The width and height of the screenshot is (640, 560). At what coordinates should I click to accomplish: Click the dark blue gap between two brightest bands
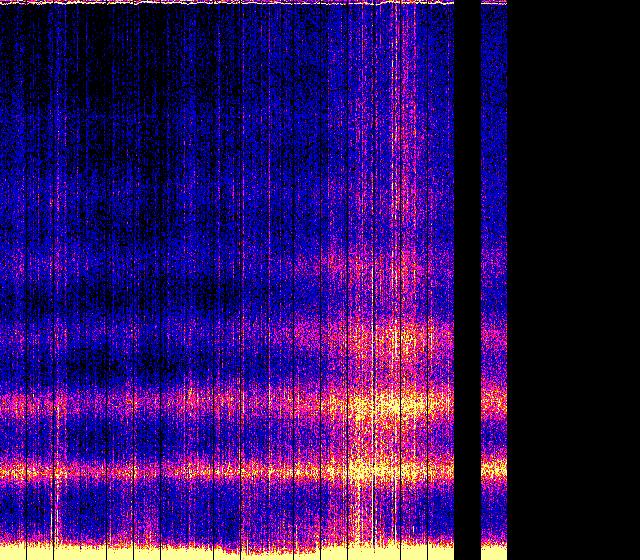pos(200,437)
